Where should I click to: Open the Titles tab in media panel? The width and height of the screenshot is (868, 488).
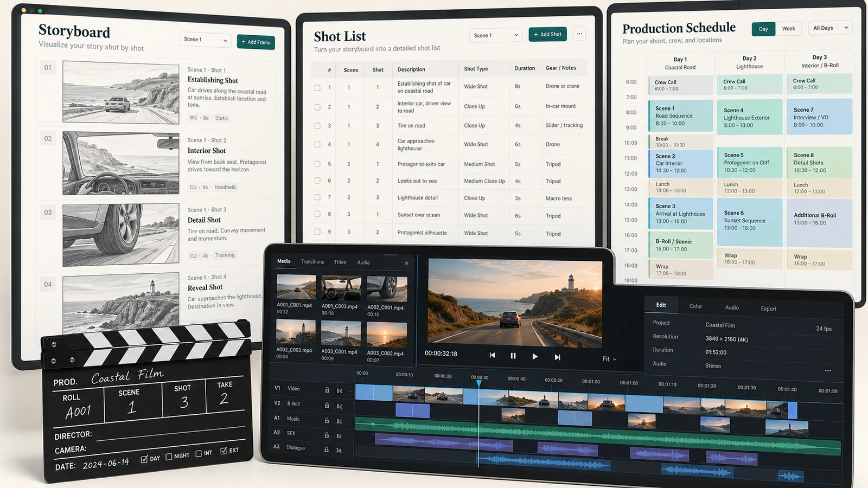click(x=340, y=262)
